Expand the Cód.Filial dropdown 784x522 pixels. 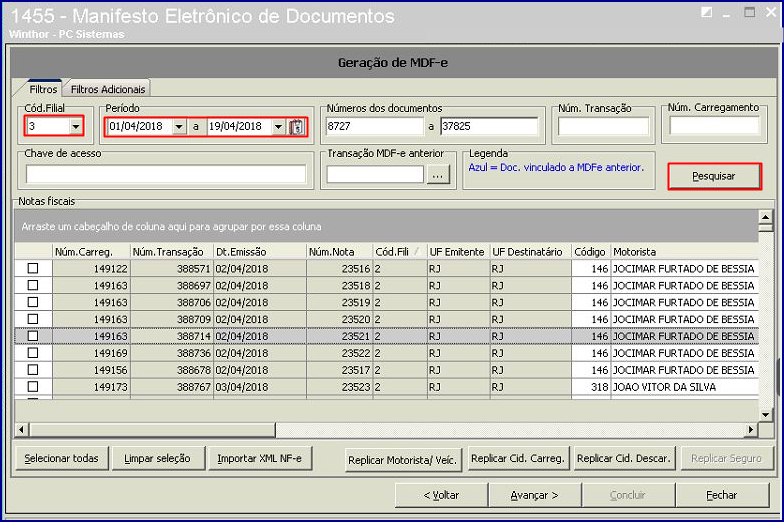click(76, 126)
